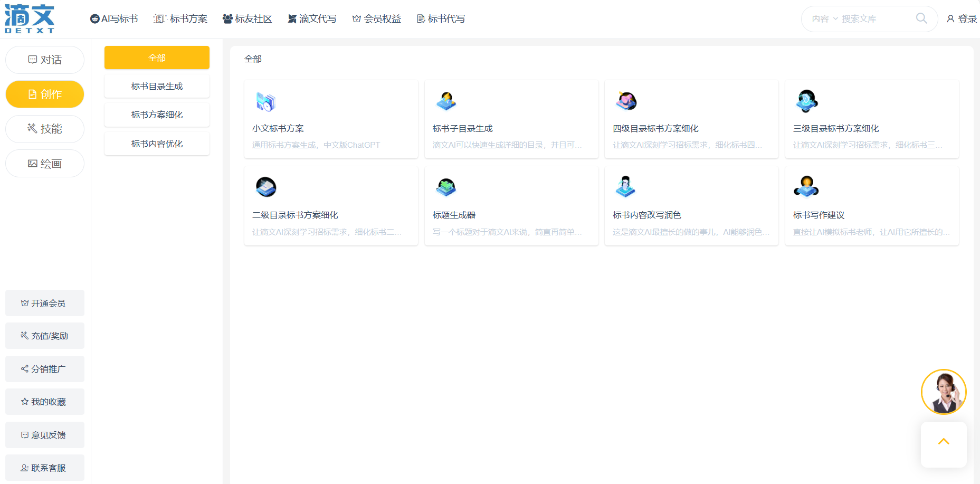The image size is (980, 484).
Task: Click the 开通会员 membership crown icon
Action: click(x=25, y=303)
